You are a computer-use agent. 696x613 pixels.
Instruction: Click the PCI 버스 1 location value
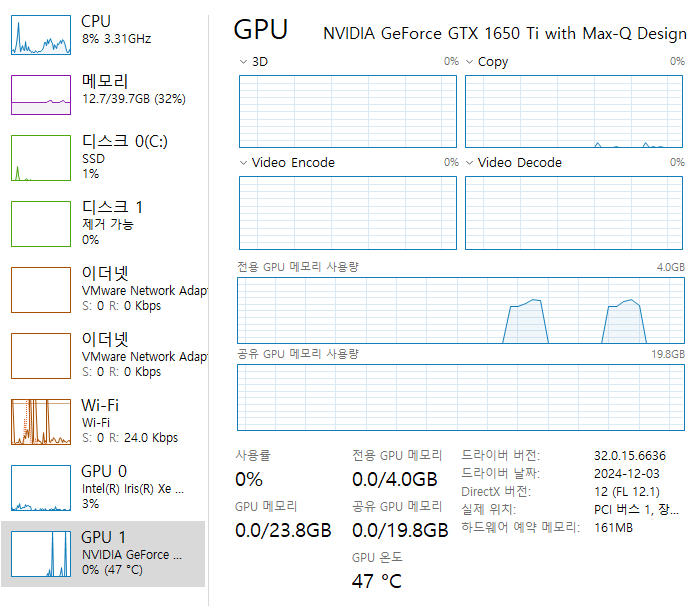click(x=636, y=510)
